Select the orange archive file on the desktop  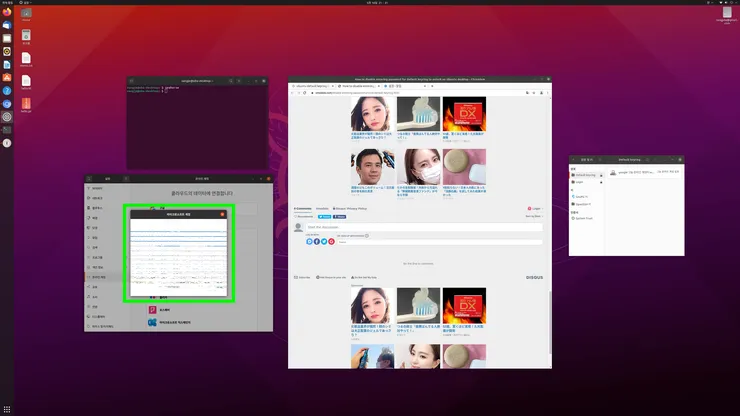click(x=26, y=105)
